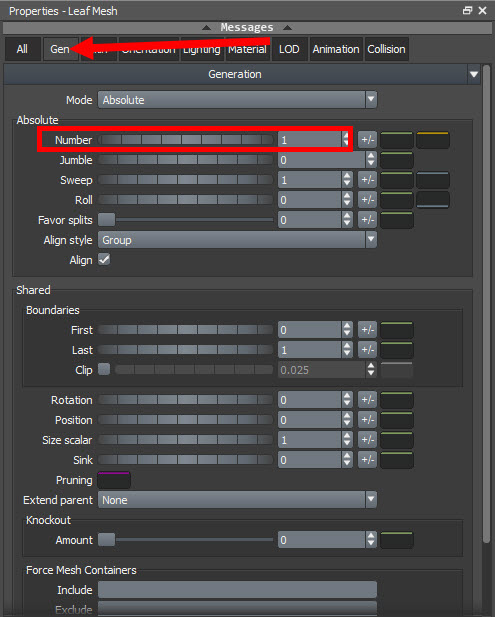Click the Size scalar segmented slider
This screenshot has height=617, width=495.
click(185, 440)
